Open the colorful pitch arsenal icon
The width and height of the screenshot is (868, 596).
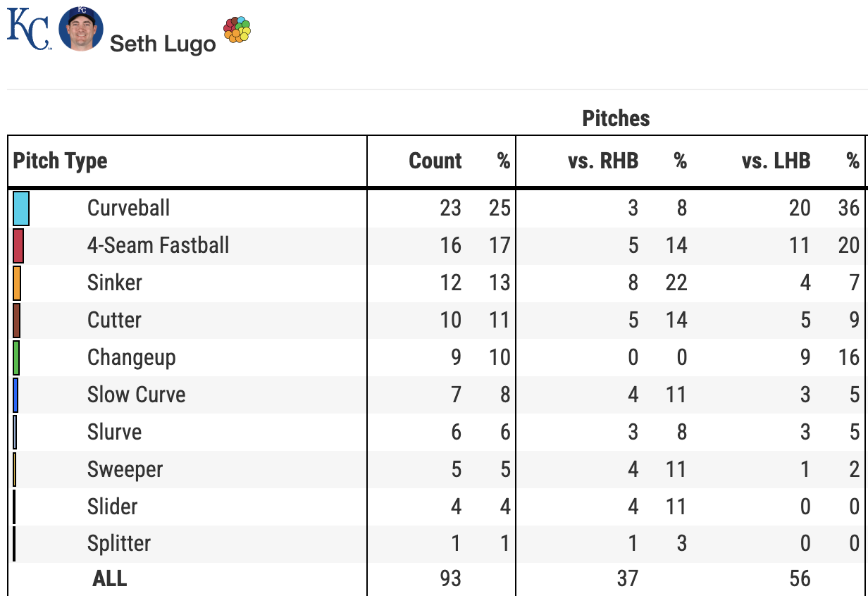(237, 30)
